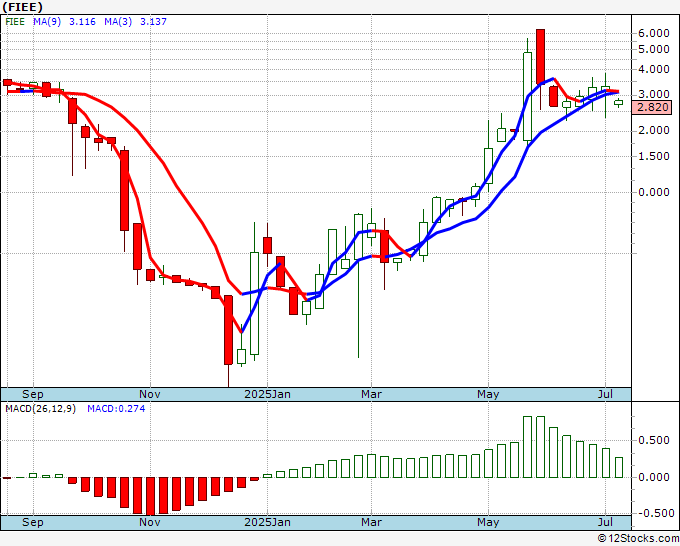Click Sep on the price chart time axis
680x546 pixels.
[x=33, y=394]
